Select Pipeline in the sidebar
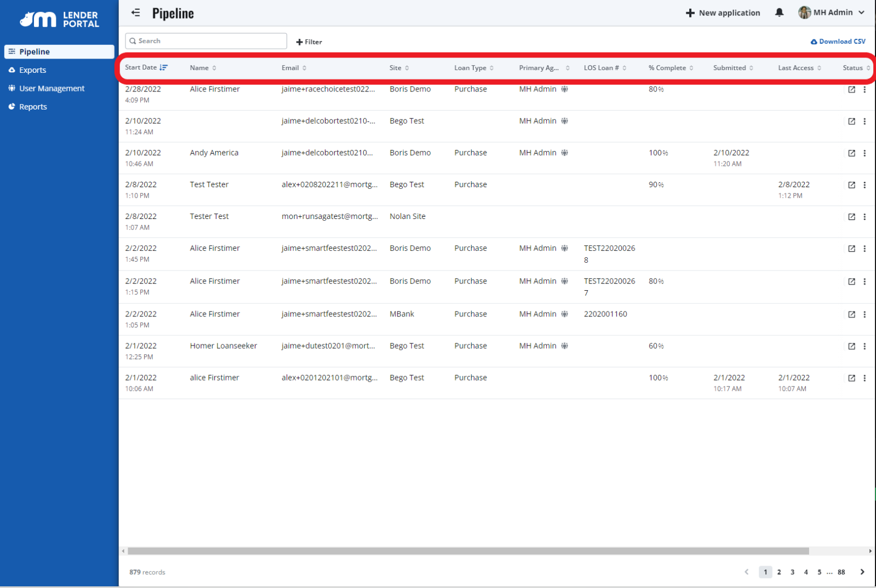Image resolution: width=876 pixels, height=588 pixels. 59,51
